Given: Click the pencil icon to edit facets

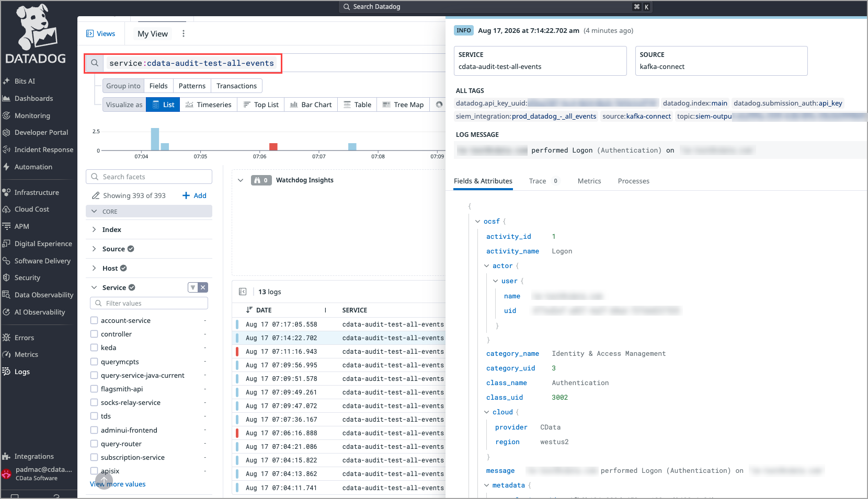Looking at the screenshot, I should coord(96,195).
